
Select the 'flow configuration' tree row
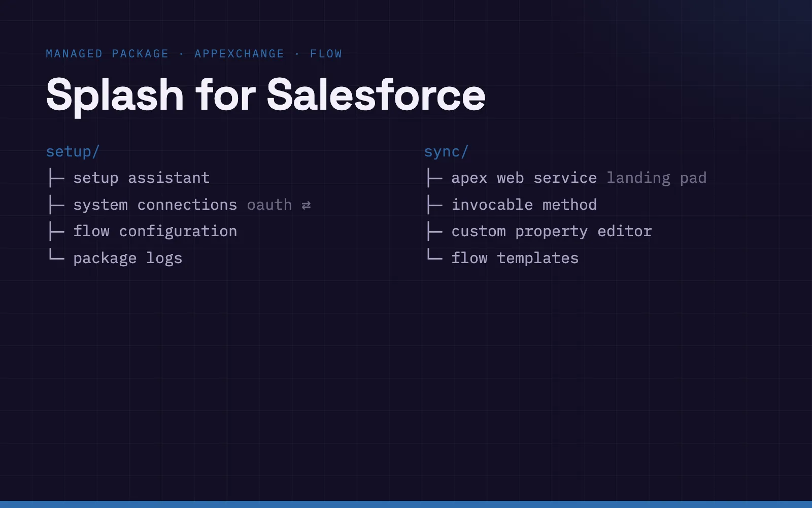click(x=142, y=232)
